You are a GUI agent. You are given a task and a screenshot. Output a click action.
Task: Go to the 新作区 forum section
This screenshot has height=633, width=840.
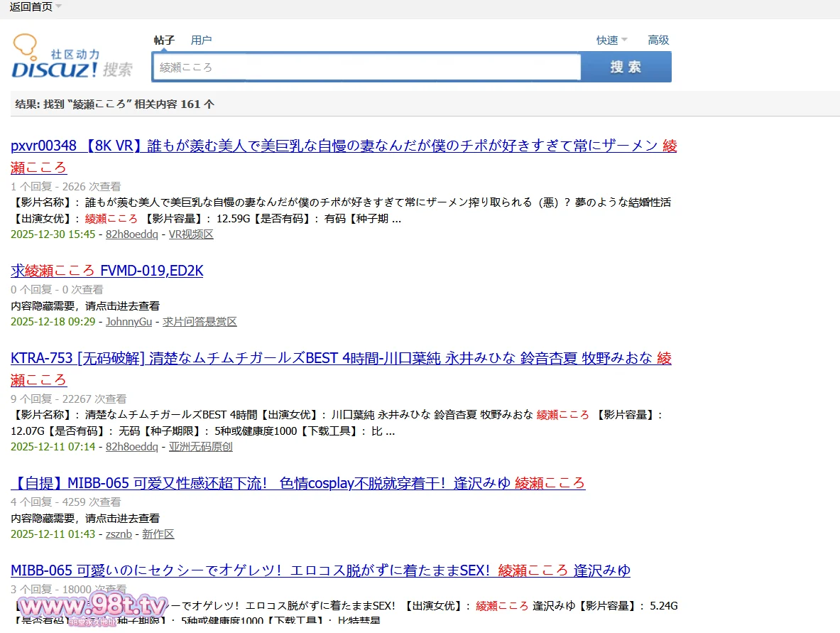pyautogui.click(x=158, y=534)
